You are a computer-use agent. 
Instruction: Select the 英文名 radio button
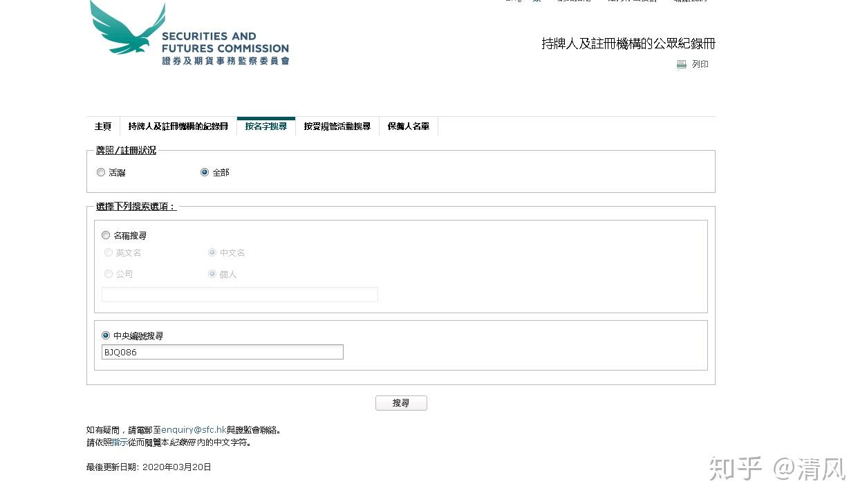pos(109,252)
